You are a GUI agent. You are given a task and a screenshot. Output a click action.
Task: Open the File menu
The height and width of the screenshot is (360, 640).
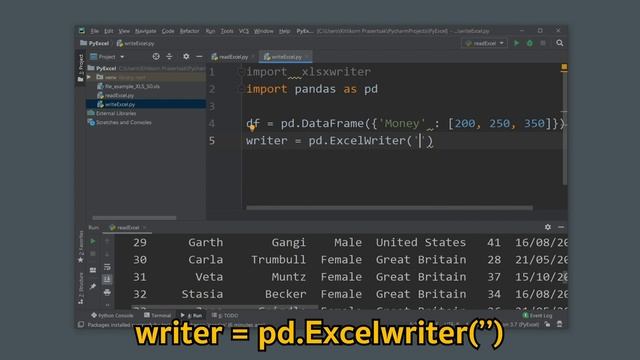tap(95, 31)
